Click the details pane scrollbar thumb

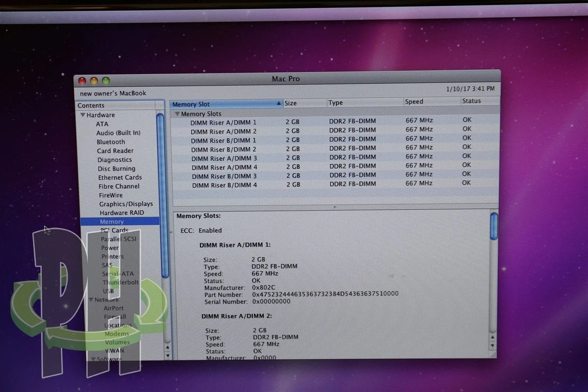(x=494, y=226)
